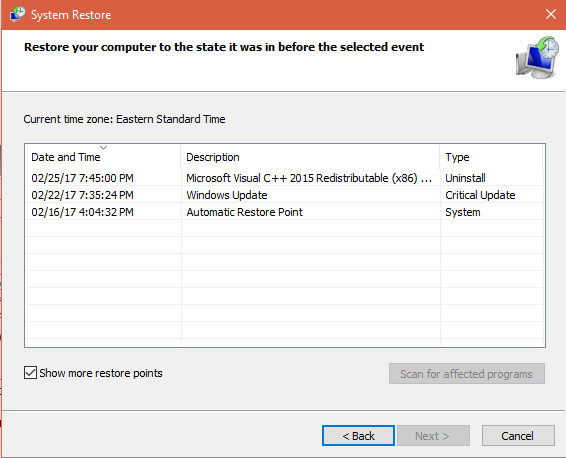Viewport: 566px width, 458px height.
Task: Click the Next > button
Action: 434,436
